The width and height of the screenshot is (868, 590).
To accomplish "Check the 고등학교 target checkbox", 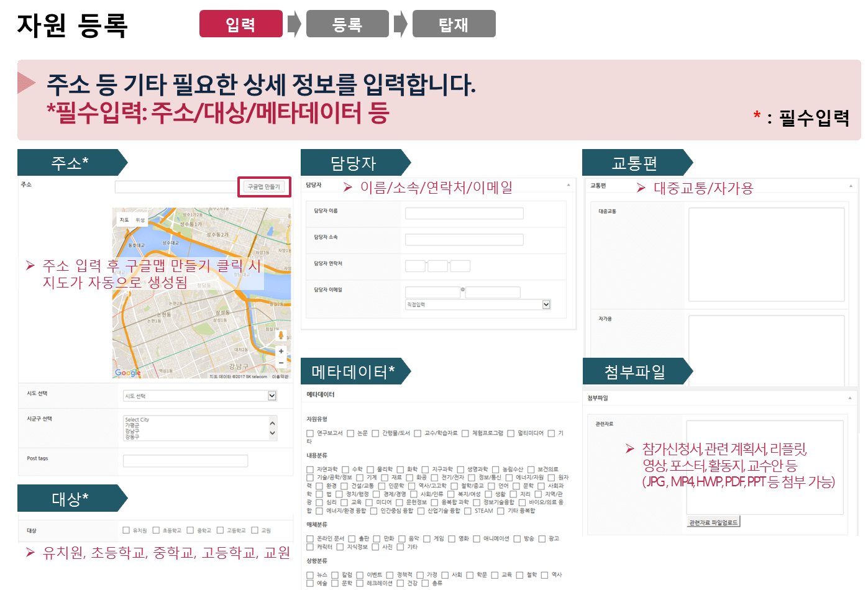I will pos(219,530).
